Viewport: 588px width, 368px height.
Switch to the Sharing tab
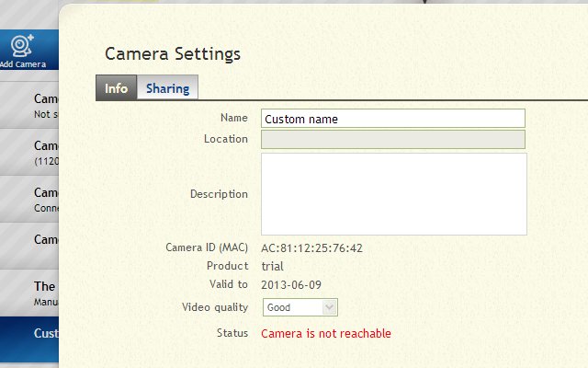(167, 88)
